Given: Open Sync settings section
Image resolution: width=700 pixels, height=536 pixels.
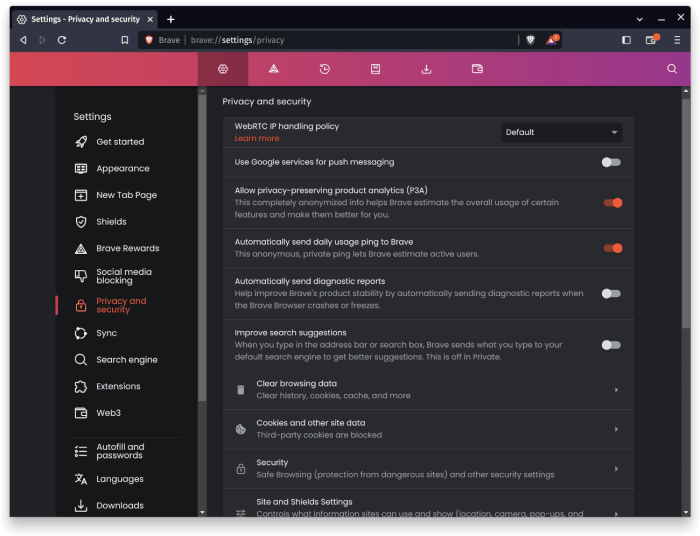Looking at the screenshot, I should 107,333.
